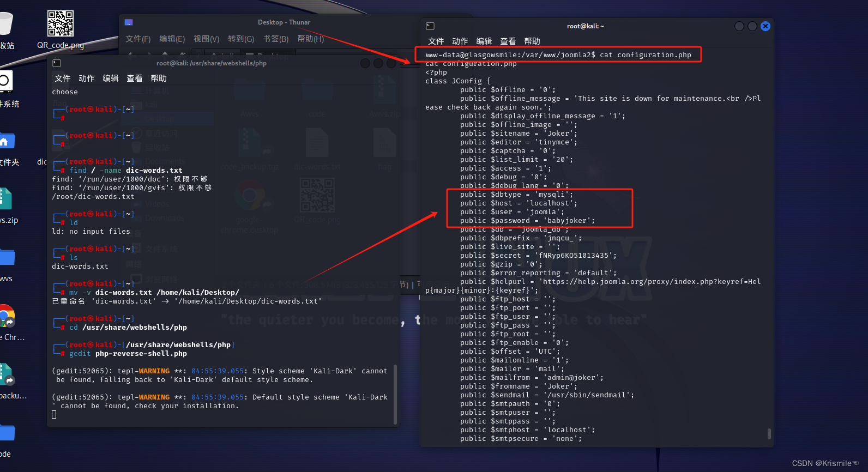Open 编辑(E) menu in Thunar window

tap(172, 39)
